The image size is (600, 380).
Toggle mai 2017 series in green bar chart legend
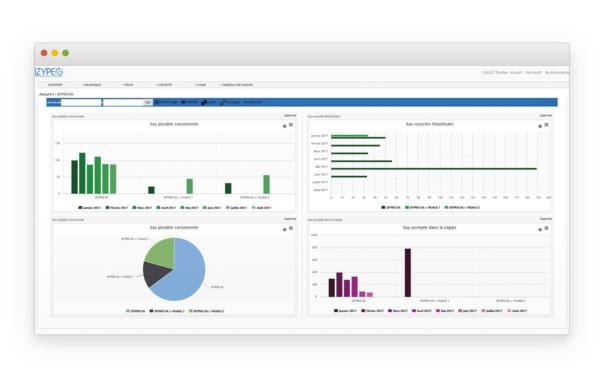tap(190, 207)
